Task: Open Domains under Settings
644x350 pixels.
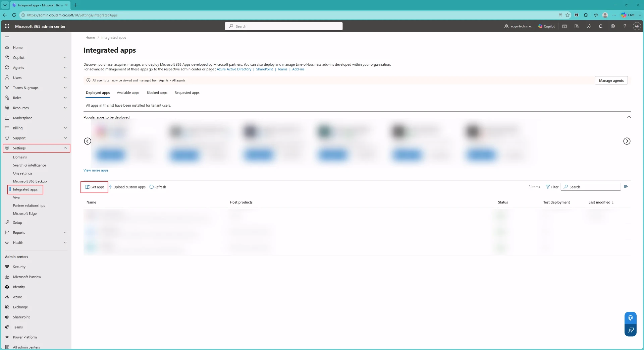Action: coord(20,157)
